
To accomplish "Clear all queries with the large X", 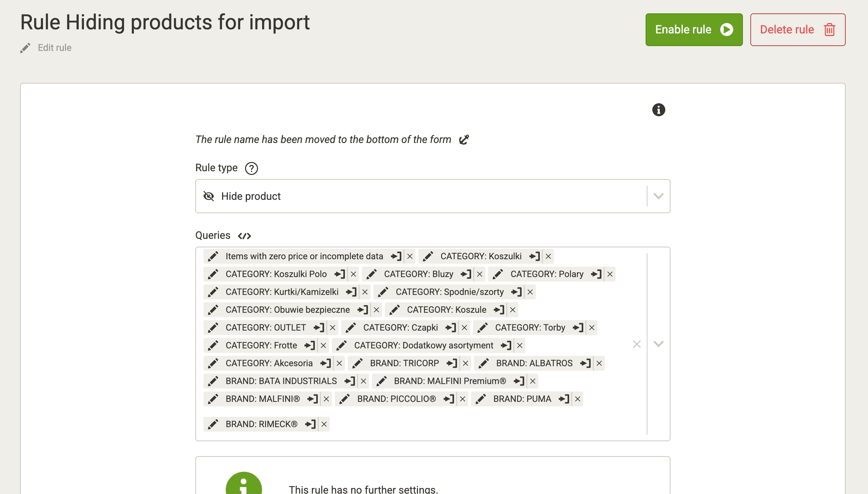I will point(637,344).
